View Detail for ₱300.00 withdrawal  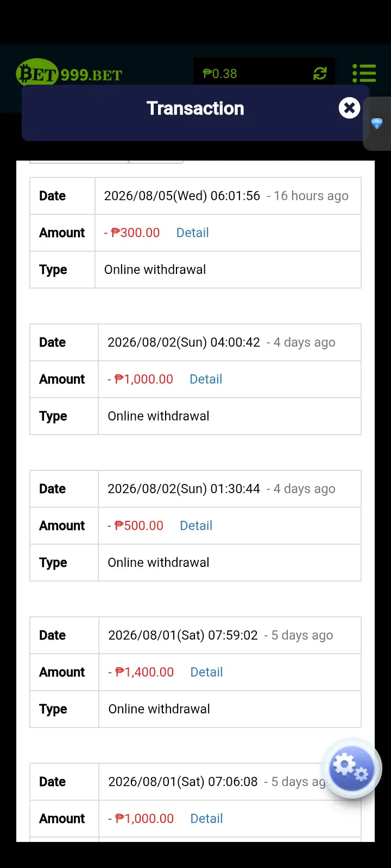(192, 233)
